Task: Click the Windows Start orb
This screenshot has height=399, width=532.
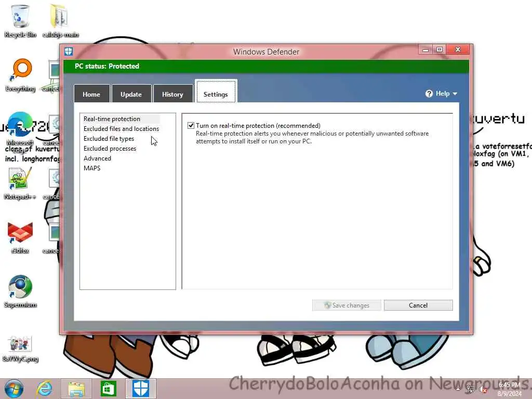Action: click(14, 389)
